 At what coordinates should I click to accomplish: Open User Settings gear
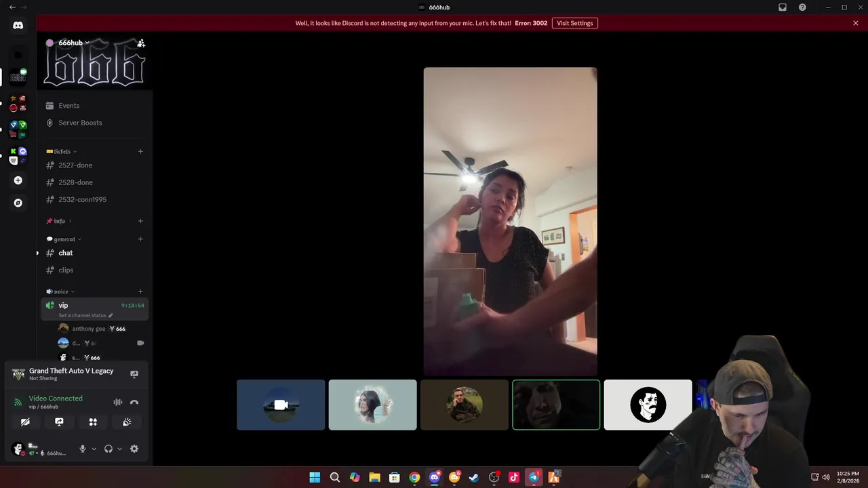[134, 449]
